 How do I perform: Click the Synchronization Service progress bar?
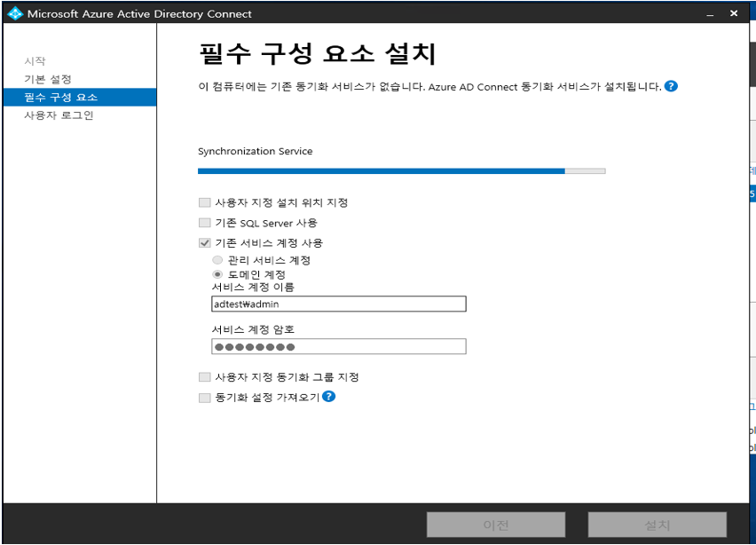click(x=402, y=171)
